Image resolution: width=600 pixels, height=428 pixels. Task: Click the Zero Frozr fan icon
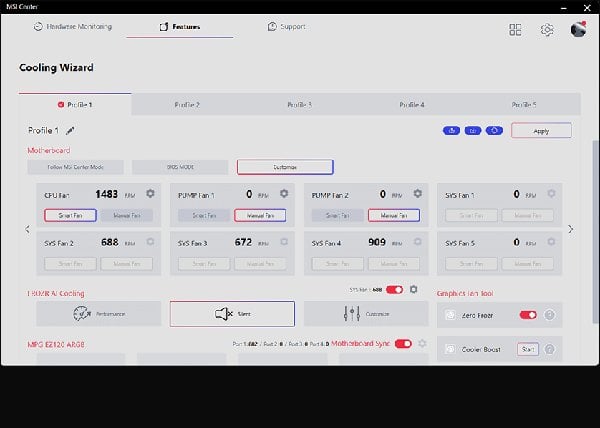point(450,315)
